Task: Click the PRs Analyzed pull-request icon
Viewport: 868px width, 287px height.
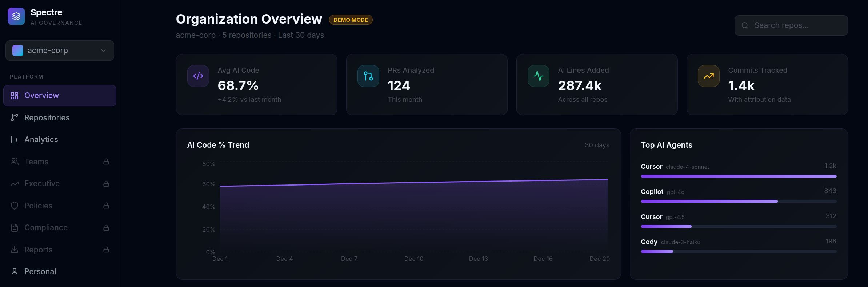Action: (x=368, y=76)
